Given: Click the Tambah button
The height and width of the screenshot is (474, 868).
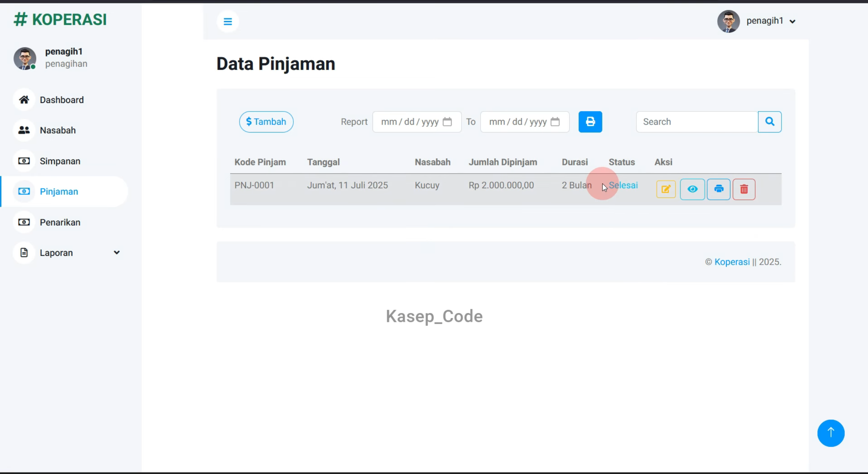Looking at the screenshot, I should (x=266, y=122).
